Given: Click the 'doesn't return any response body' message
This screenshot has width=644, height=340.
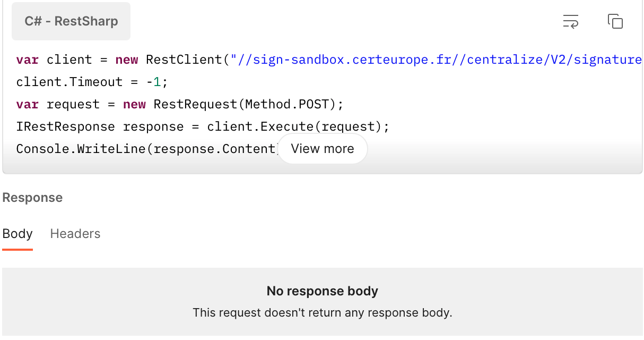Looking at the screenshot, I should click(x=322, y=312).
